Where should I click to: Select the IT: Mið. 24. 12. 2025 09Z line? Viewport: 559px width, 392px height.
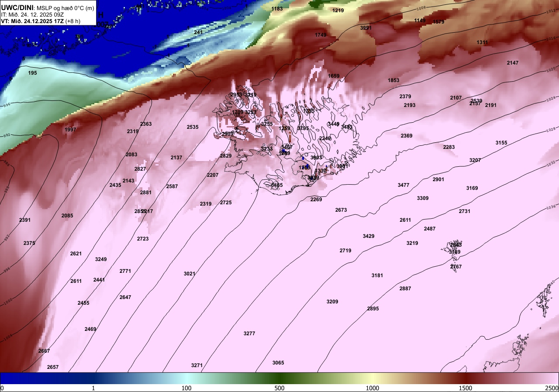tap(33, 14)
